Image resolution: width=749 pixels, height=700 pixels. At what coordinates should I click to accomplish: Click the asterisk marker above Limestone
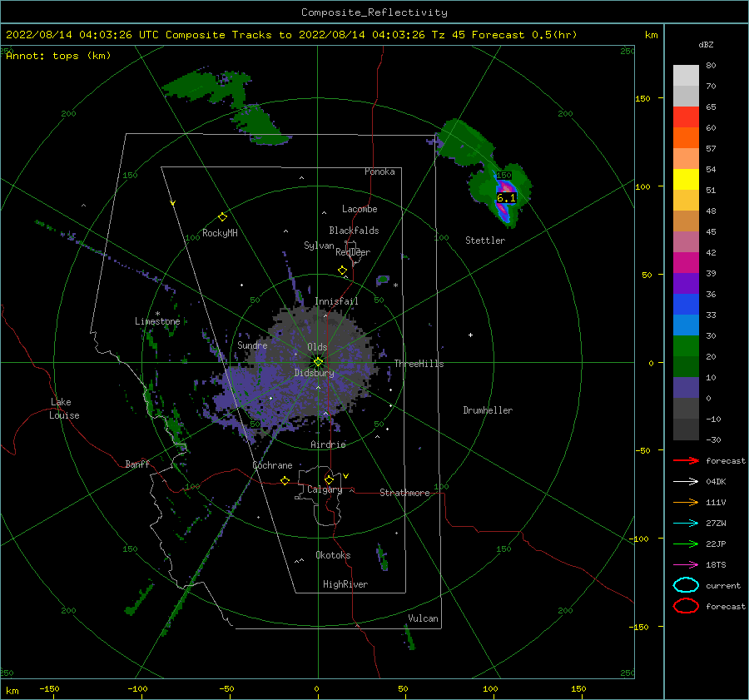(x=157, y=314)
